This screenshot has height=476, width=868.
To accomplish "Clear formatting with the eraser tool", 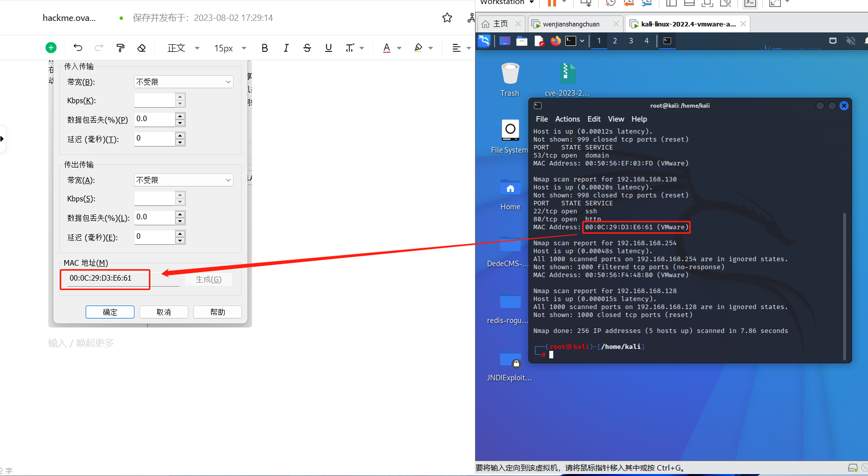I will click(141, 47).
